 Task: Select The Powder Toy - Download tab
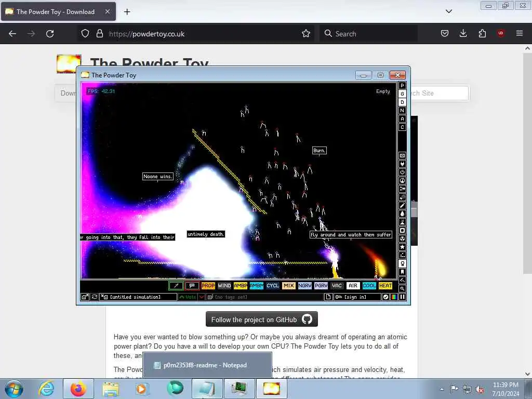[58, 11]
